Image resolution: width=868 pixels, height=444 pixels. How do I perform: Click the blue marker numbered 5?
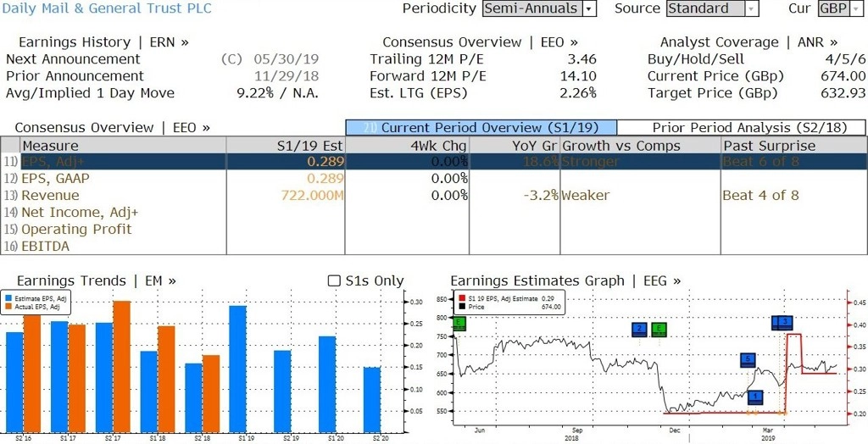point(748,360)
